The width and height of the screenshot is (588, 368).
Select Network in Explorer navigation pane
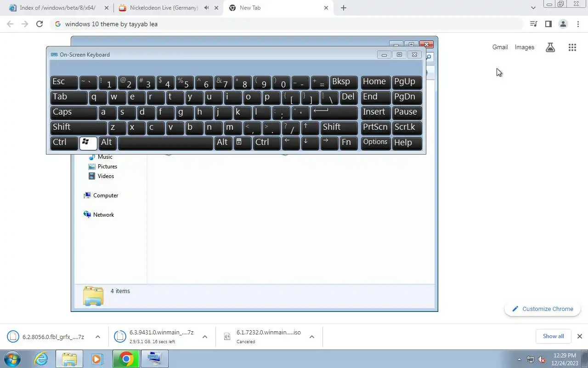(99, 215)
